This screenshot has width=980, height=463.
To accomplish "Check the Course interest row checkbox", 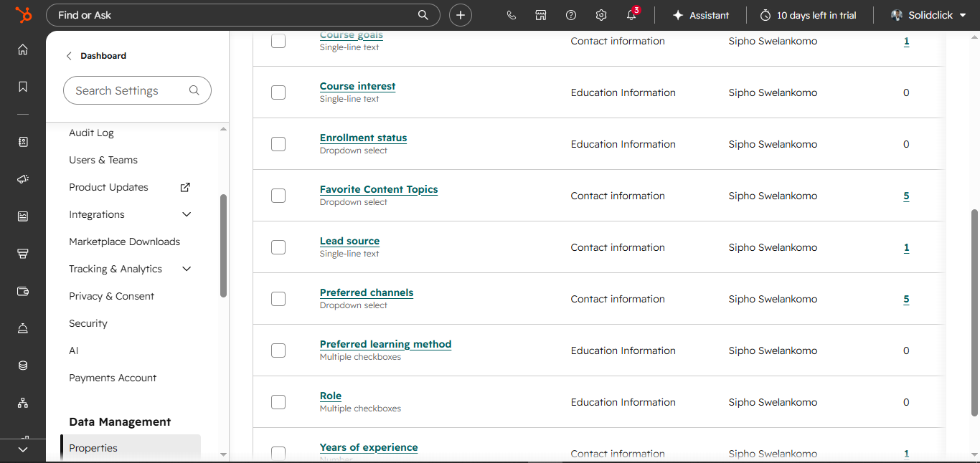I will click(278, 92).
